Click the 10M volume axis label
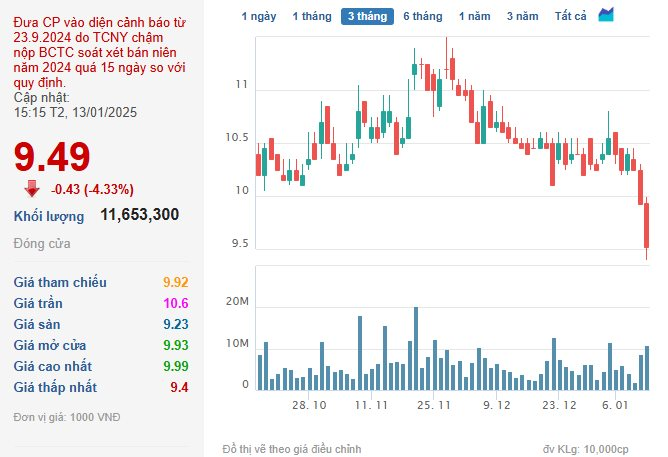 pos(237,343)
